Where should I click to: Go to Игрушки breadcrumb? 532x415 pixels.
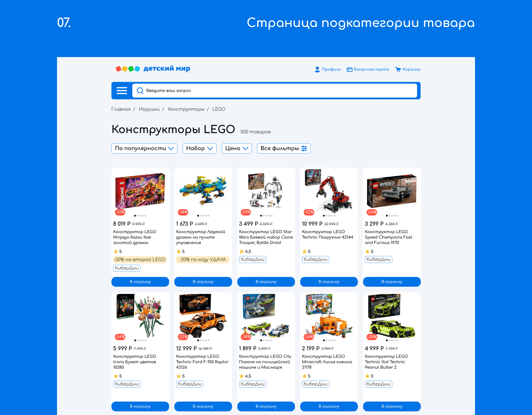click(x=149, y=109)
